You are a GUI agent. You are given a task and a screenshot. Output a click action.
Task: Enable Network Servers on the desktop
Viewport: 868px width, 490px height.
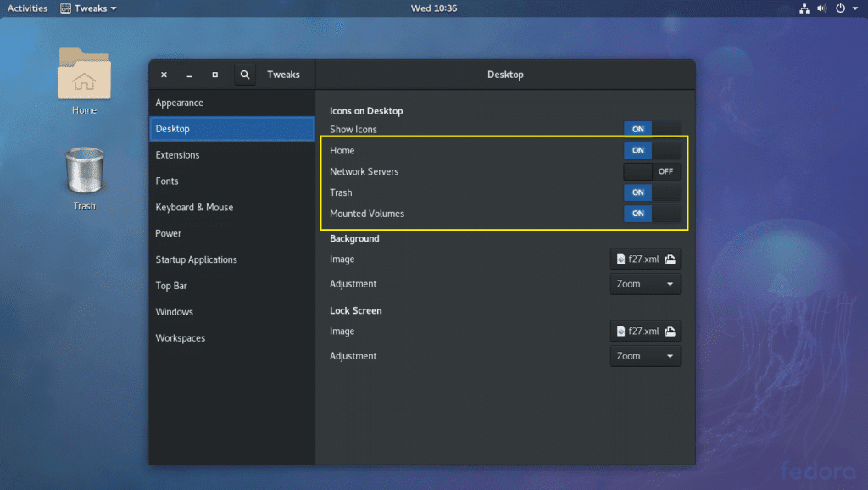[x=651, y=171]
